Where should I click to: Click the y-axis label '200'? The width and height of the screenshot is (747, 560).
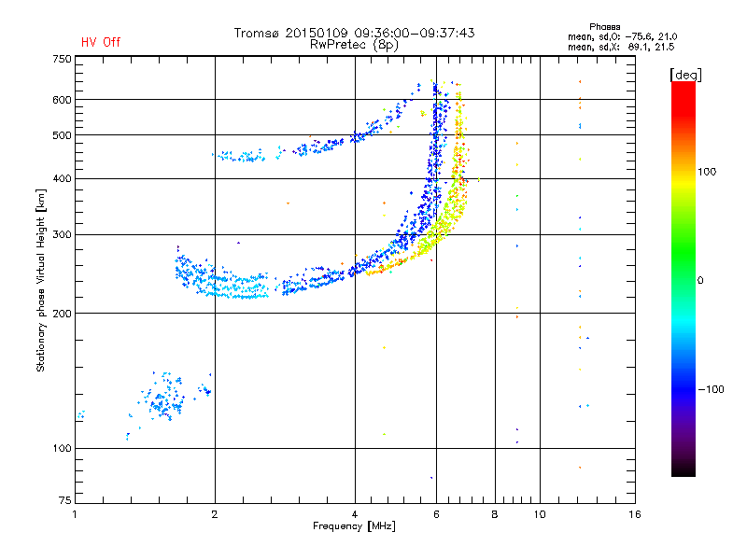[x=62, y=314]
